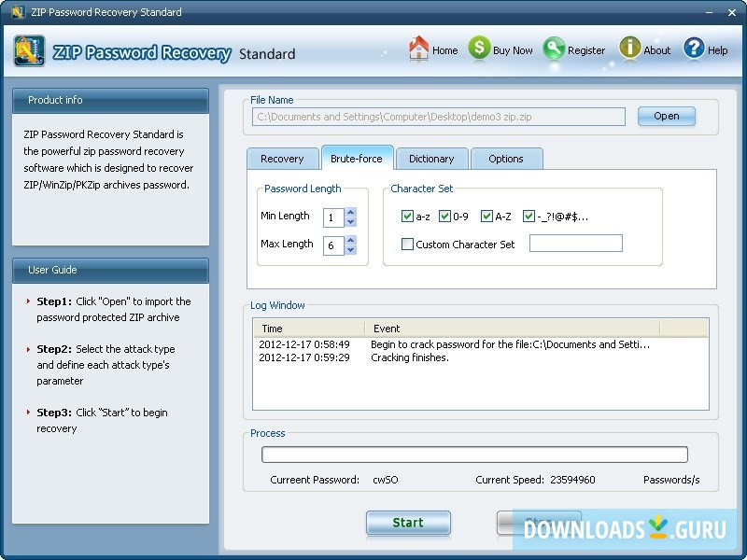Click the 2012-12-17 0:58:49 timestamp
The height and width of the screenshot is (560, 747).
[x=304, y=344]
